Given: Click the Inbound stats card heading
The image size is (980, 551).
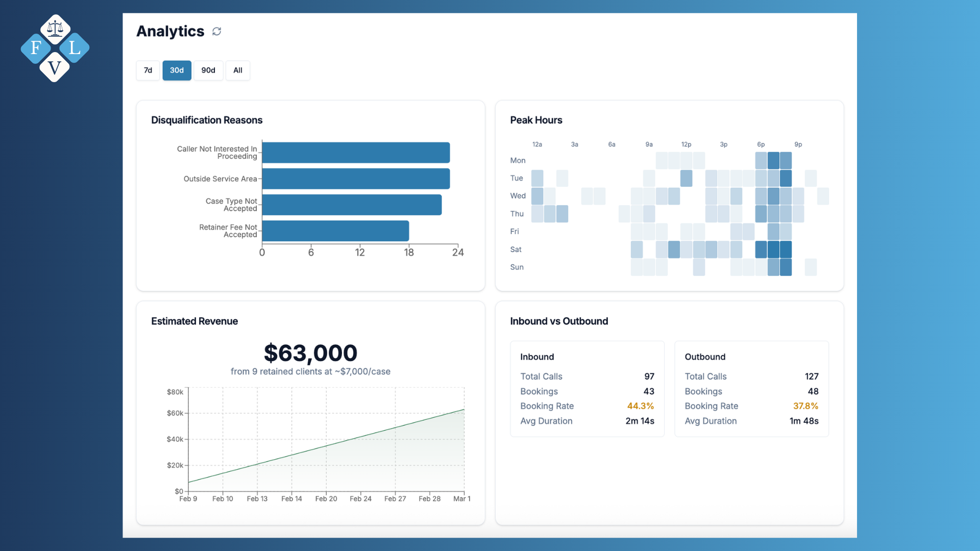Looking at the screenshot, I should pos(537,357).
